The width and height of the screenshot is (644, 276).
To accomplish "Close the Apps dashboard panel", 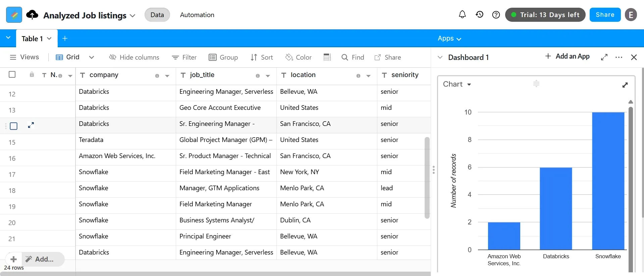I will (634, 57).
